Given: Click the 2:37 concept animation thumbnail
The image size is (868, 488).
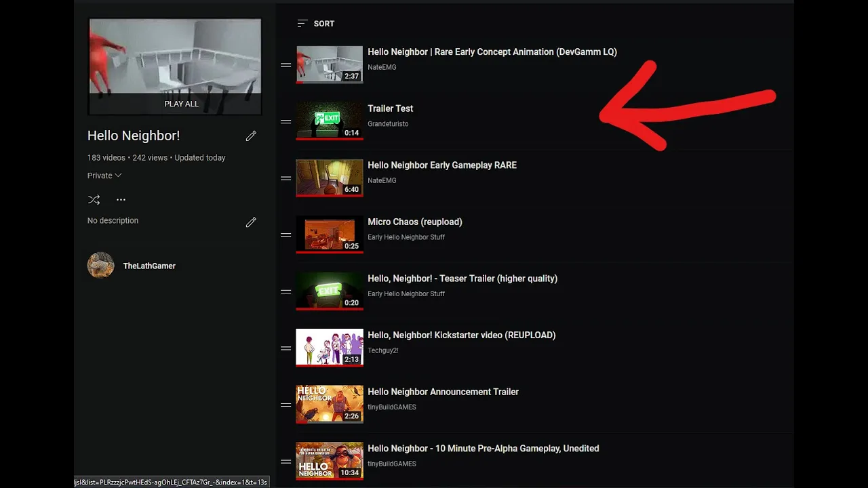Looking at the screenshot, I should point(330,65).
